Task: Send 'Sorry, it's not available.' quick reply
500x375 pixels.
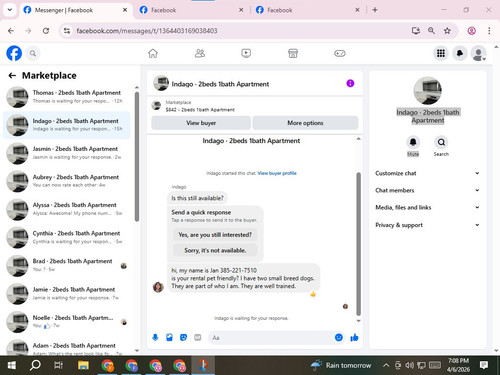Action: 215,250
